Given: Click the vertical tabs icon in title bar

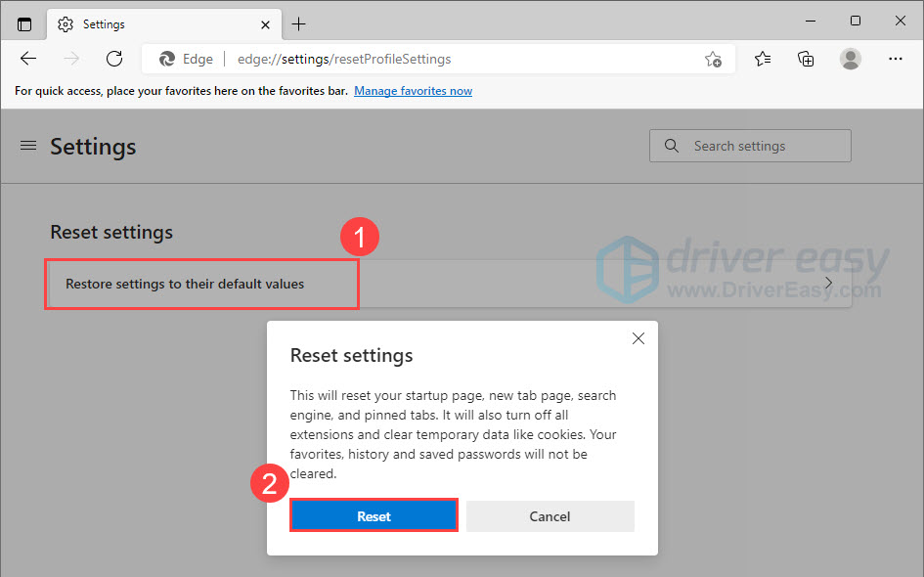Looking at the screenshot, I should click(24, 23).
